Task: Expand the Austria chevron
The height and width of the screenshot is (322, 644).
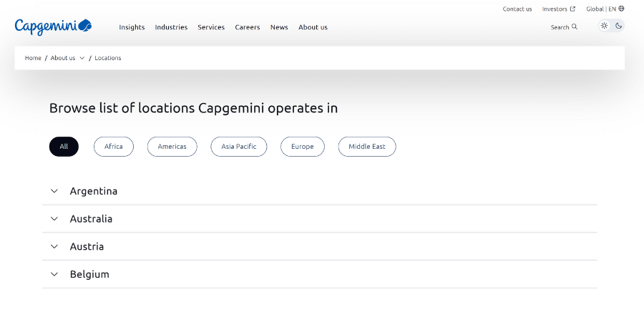Action: pos(54,246)
